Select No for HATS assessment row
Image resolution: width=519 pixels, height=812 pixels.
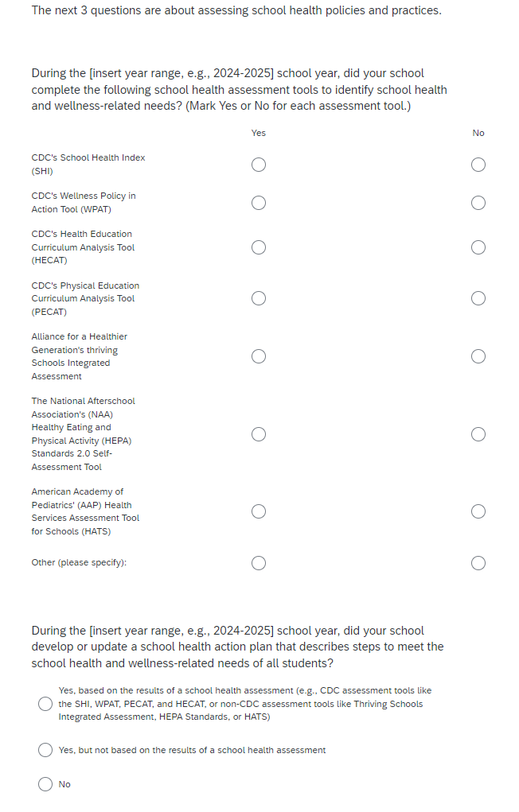tap(478, 511)
